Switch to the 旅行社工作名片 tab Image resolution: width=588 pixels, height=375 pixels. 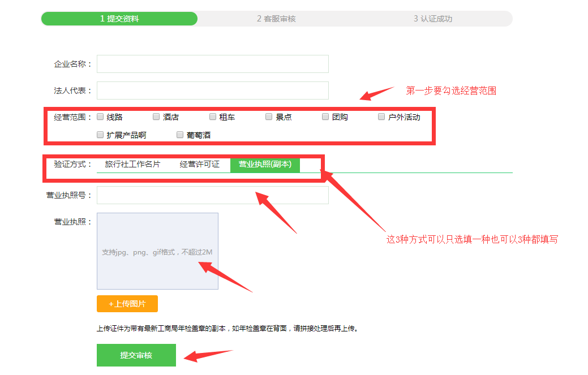pos(132,165)
